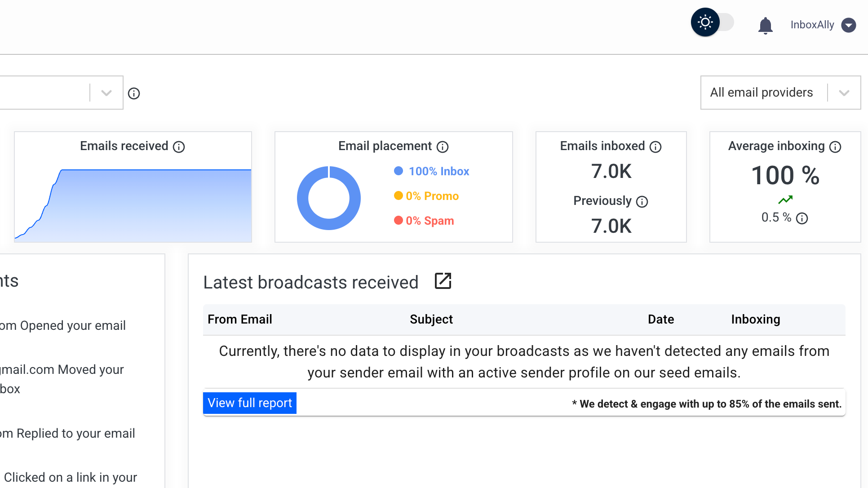This screenshot has height=488, width=868.
Task: Click the green upward trend arrow
Action: point(785,200)
